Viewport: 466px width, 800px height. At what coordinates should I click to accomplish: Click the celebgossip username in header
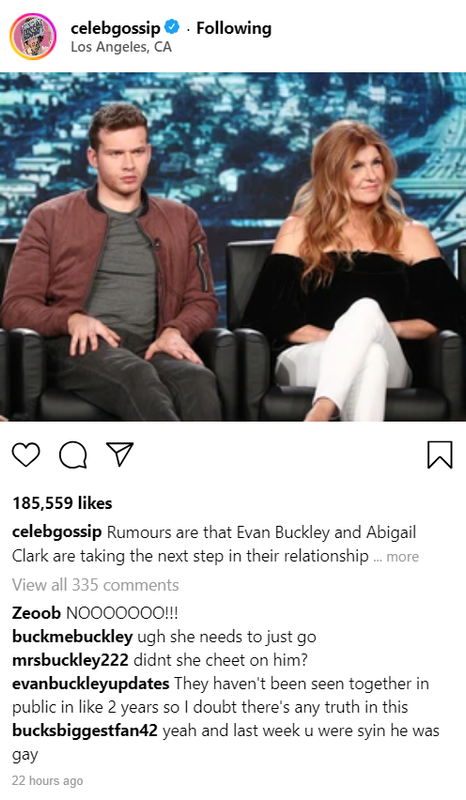point(115,29)
